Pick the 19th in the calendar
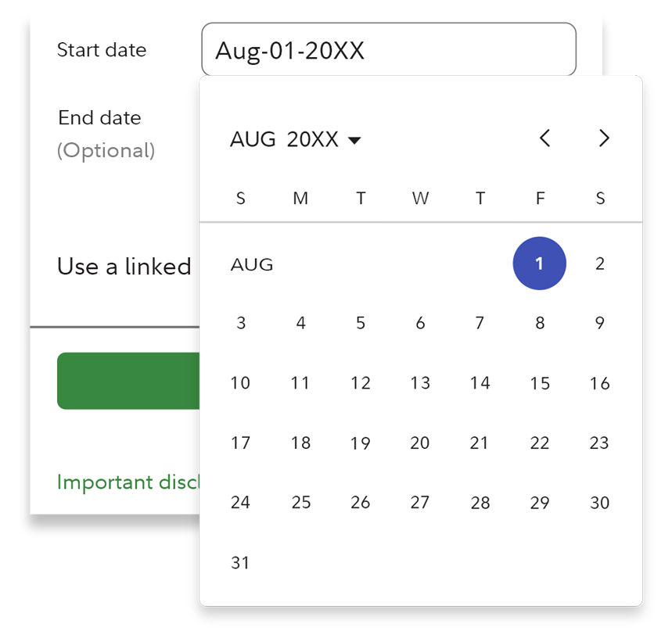This screenshot has height=638, width=672. click(x=360, y=443)
